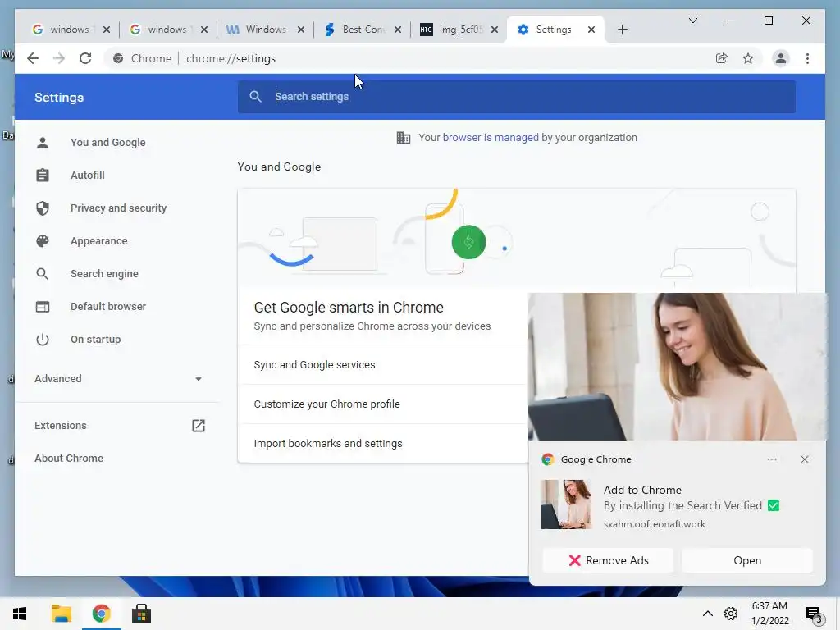Open File Explorer from taskbar
Image resolution: width=840 pixels, height=630 pixels.
coord(61,614)
